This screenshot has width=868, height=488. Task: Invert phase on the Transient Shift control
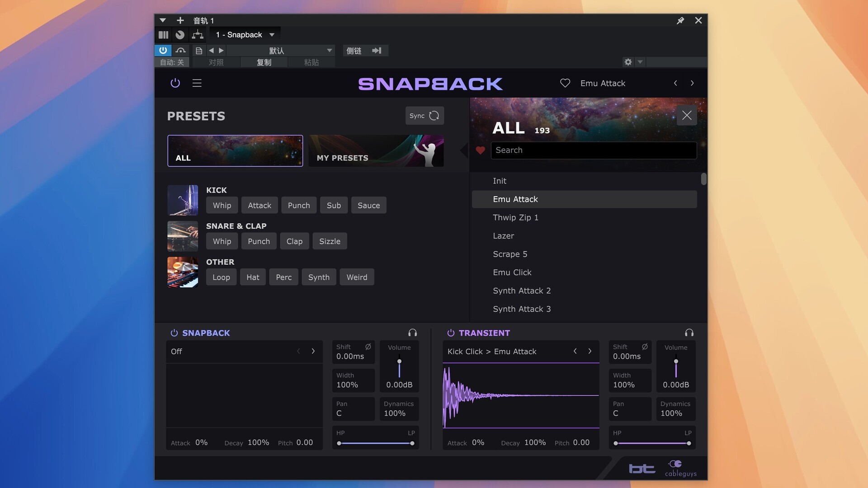click(x=645, y=347)
